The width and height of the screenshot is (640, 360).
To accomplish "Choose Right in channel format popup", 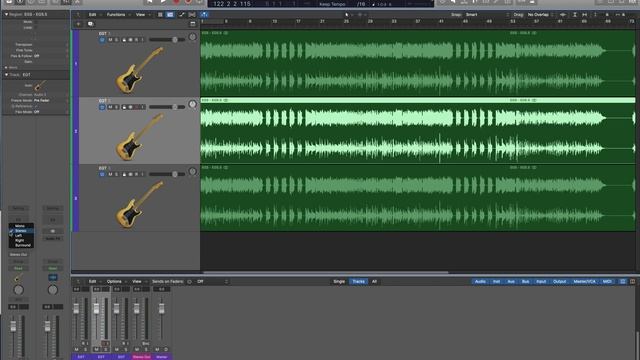I will tap(21, 240).
